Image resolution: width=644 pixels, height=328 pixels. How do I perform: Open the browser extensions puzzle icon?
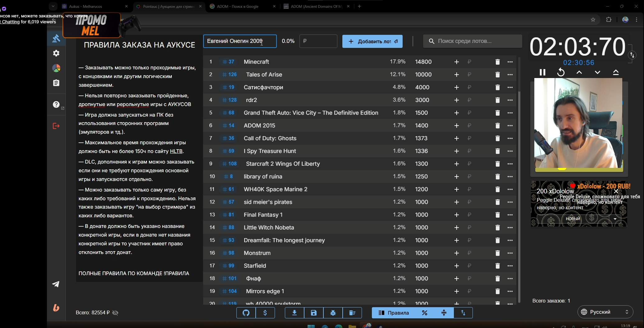click(x=609, y=20)
